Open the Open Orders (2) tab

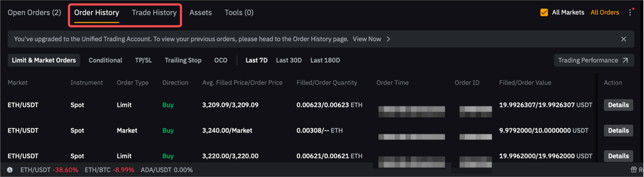pyautogui.click(x=34, y=13)
